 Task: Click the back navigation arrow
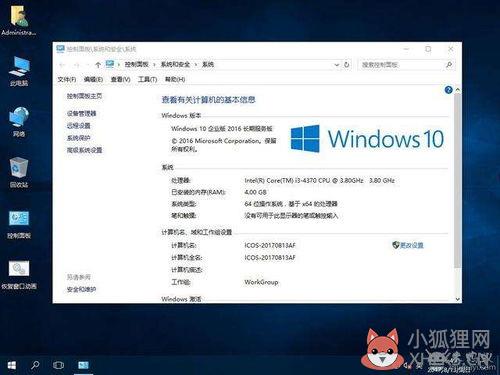point(62,65)
